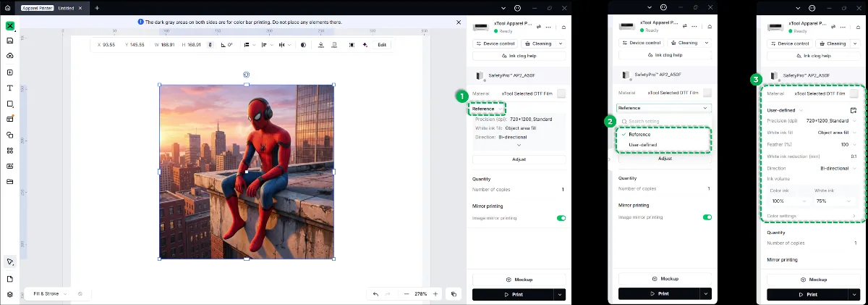The image size is (868, 305).
Task: Toggle Image mirror printing in the canvas window
Action: 561,217
